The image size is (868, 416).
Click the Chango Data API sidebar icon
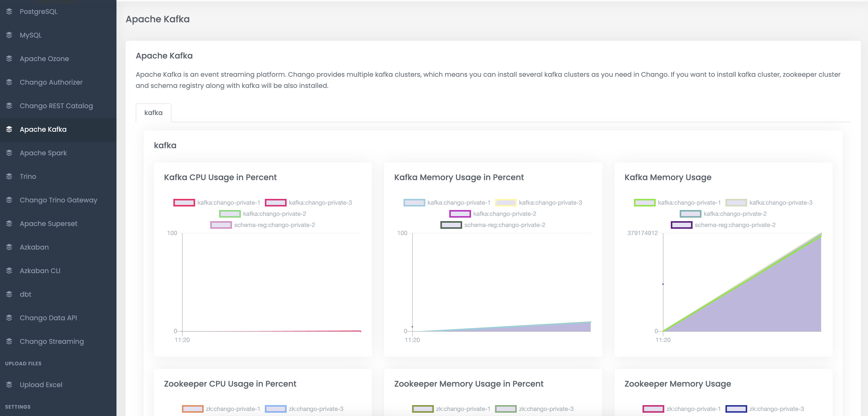tap(9, 318)
